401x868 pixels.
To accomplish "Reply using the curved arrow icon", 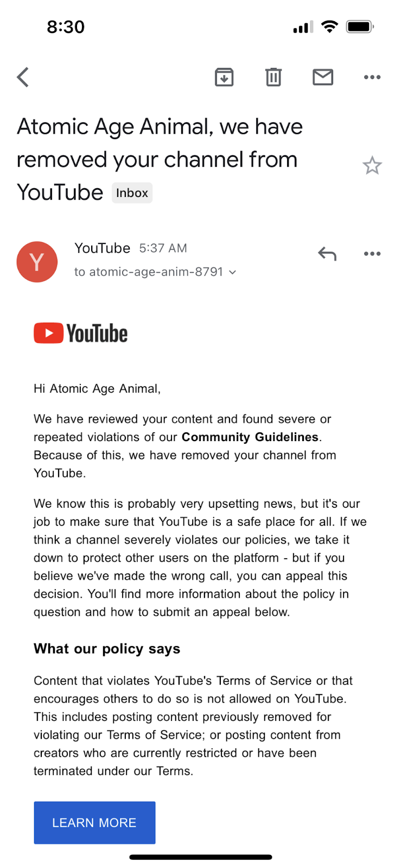I will click(327, 253).
